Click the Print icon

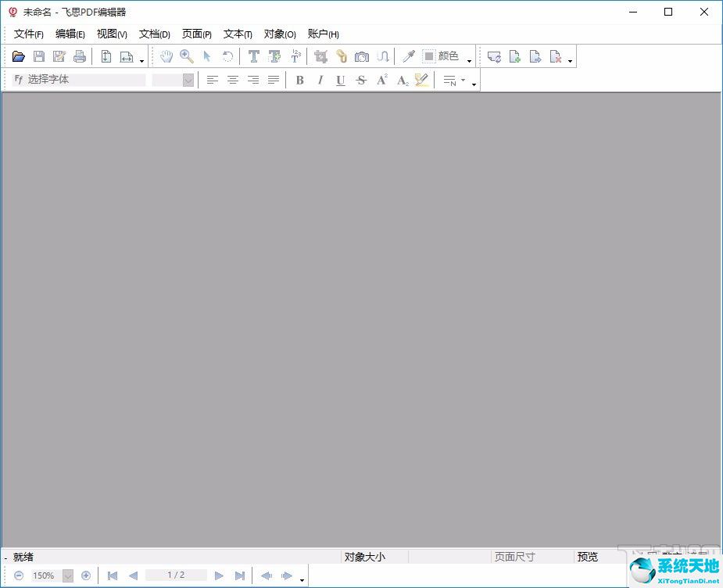[79, 56]
